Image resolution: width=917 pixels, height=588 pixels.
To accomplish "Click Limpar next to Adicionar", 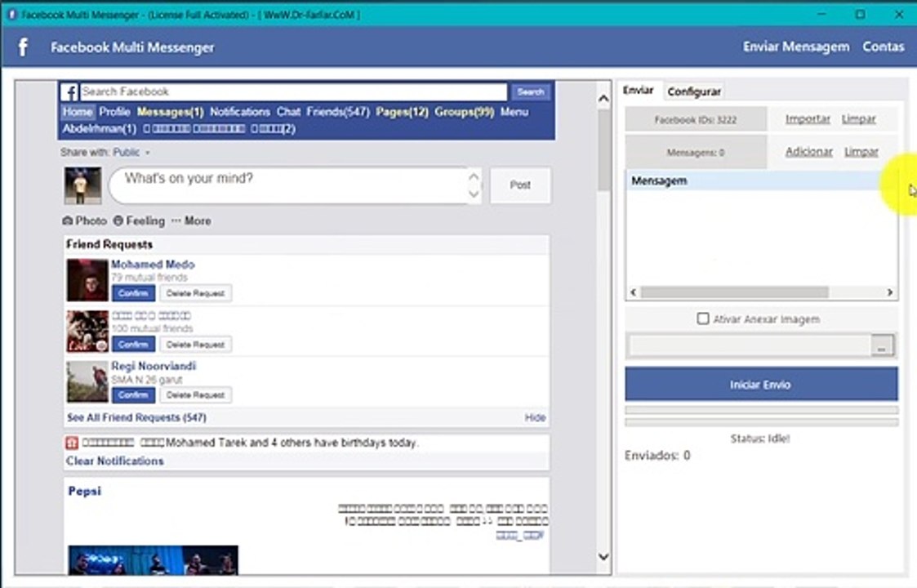I will 861,152.
